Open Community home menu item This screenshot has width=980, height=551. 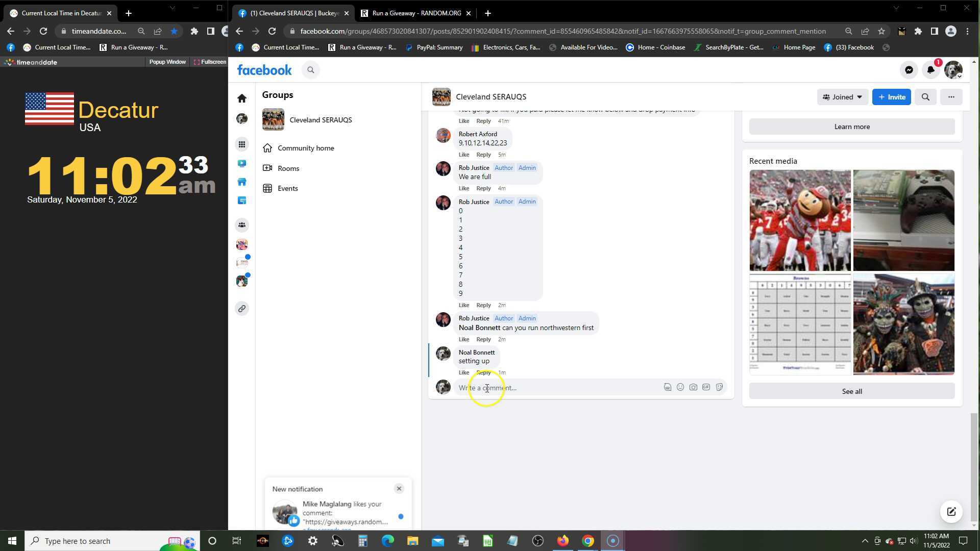[305, 148]
